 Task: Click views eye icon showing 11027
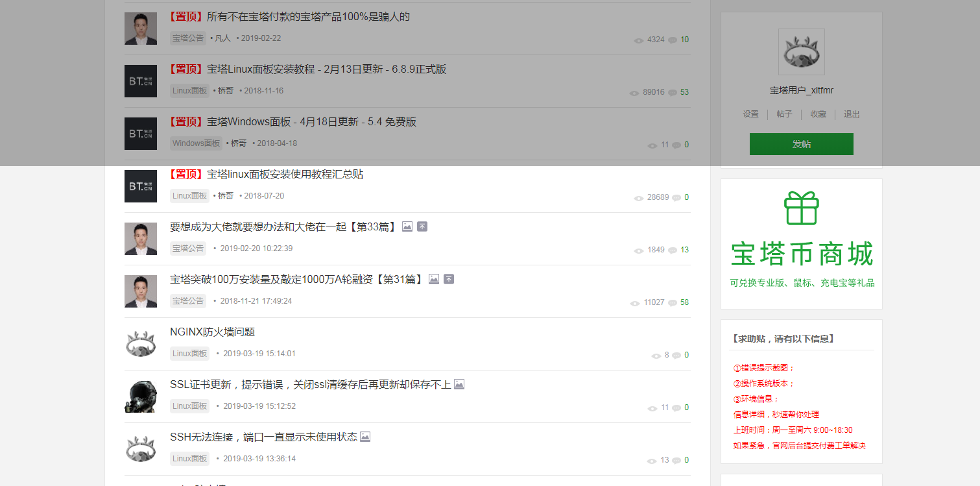[635, 303]
